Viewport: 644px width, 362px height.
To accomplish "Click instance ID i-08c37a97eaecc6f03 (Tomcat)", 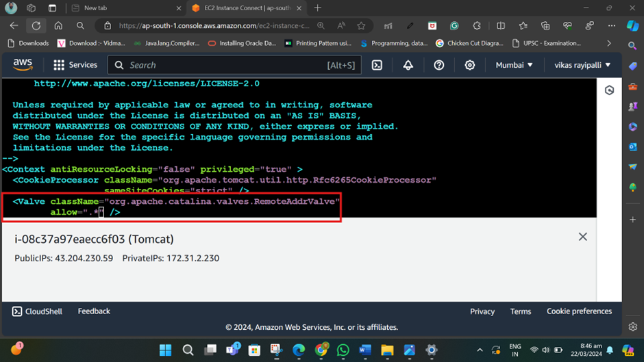I will point(94,240).
